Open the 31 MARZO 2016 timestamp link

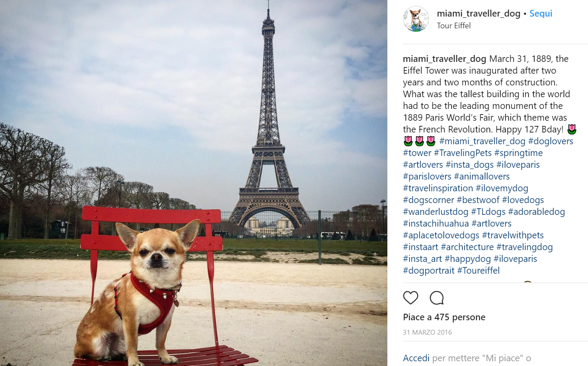(x=427, y=332)
